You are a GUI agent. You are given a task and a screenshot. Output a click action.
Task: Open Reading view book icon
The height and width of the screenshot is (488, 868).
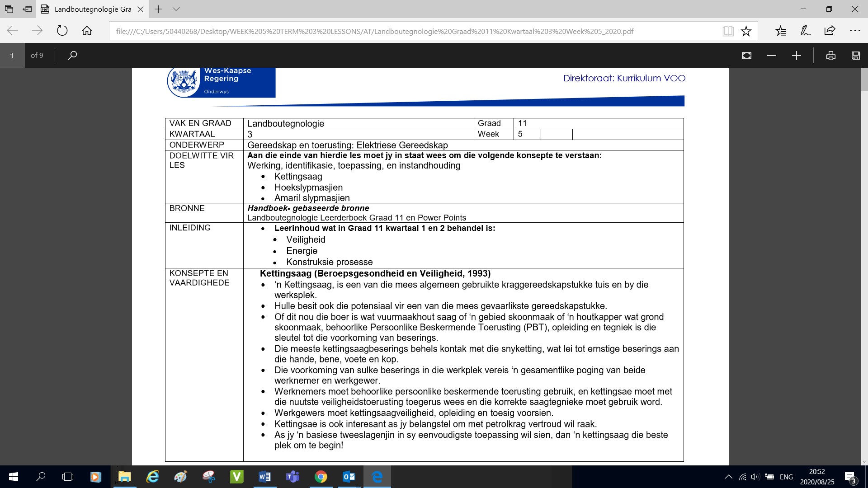pos(728,31)
